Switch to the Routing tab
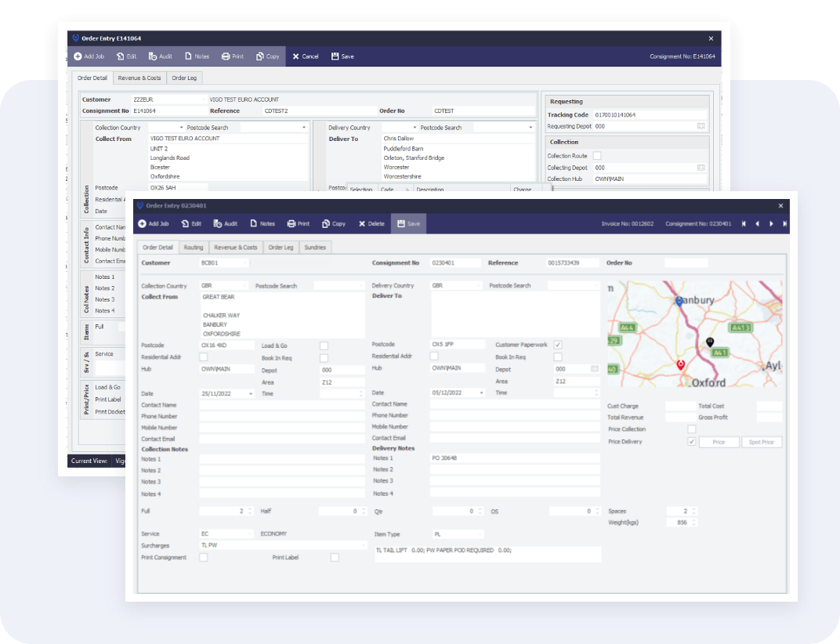The image size is (840, 644). pos(194,248)
